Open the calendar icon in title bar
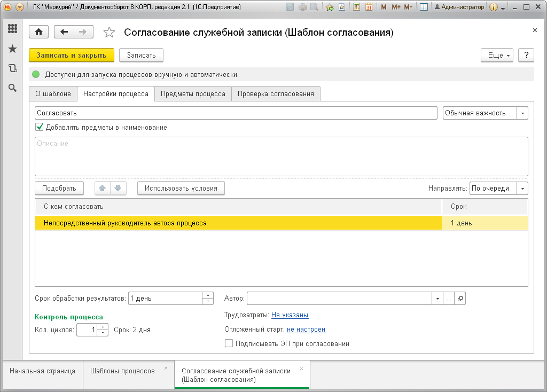 pos(369,7)
